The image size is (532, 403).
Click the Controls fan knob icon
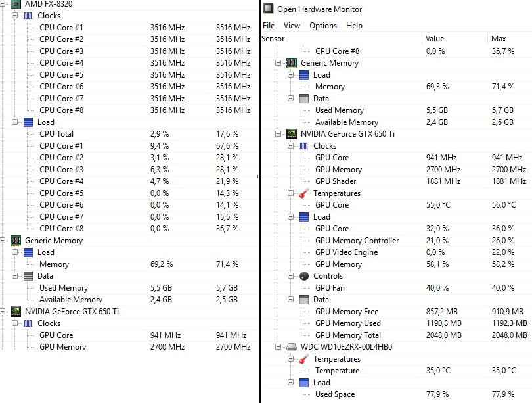pyautogui.click(x=304, y=276)
